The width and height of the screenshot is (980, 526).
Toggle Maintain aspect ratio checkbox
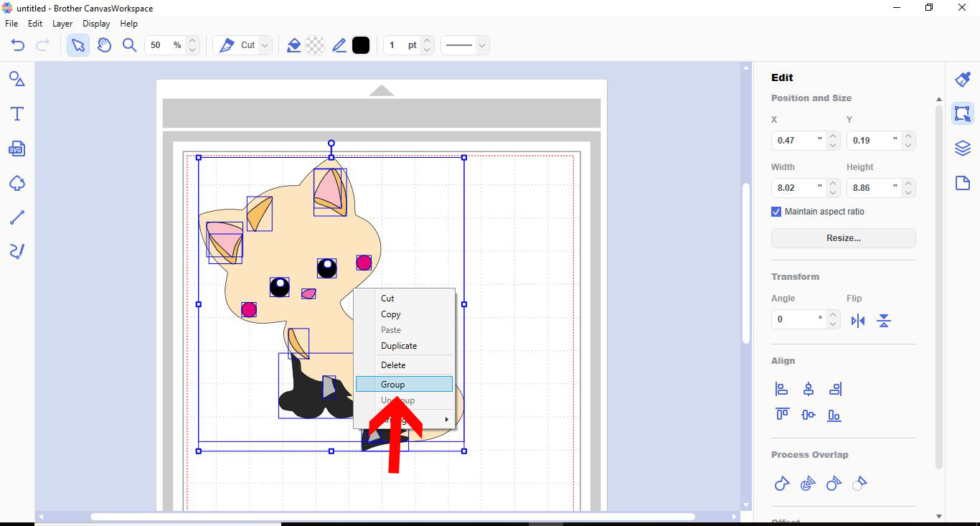click(776, 211)
